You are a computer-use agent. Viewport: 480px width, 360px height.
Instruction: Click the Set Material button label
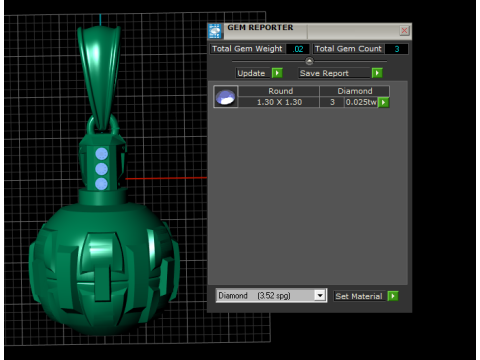359,296
